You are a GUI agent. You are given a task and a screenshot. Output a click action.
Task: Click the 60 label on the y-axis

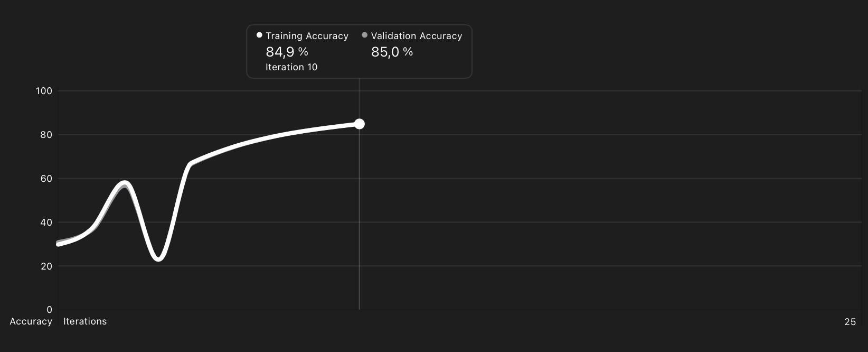[46, 179]
